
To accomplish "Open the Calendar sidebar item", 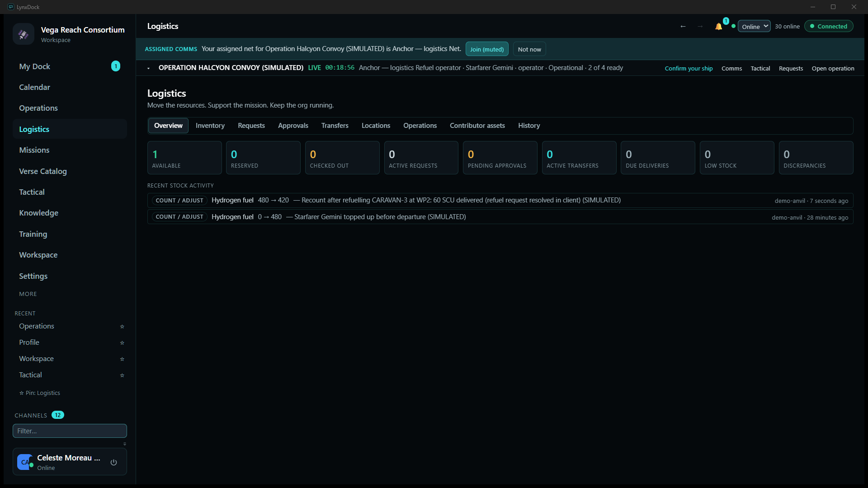I will click(x=70, y=87).
